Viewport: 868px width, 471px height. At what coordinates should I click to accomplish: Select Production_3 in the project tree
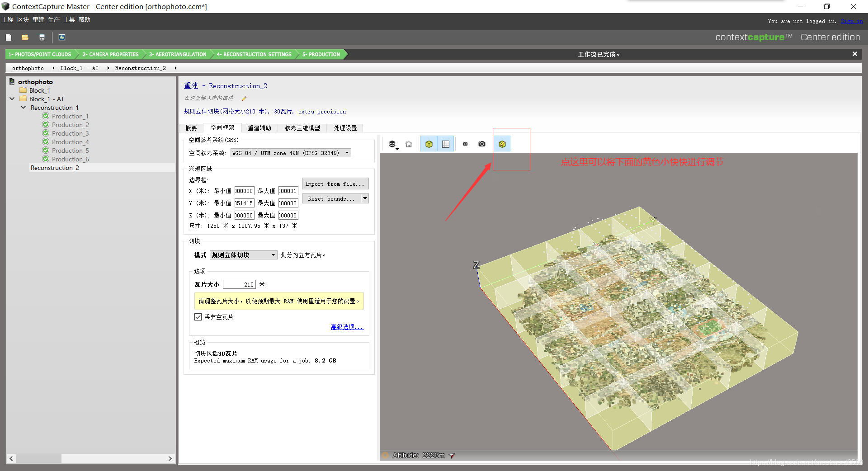[x=70, y=133]
